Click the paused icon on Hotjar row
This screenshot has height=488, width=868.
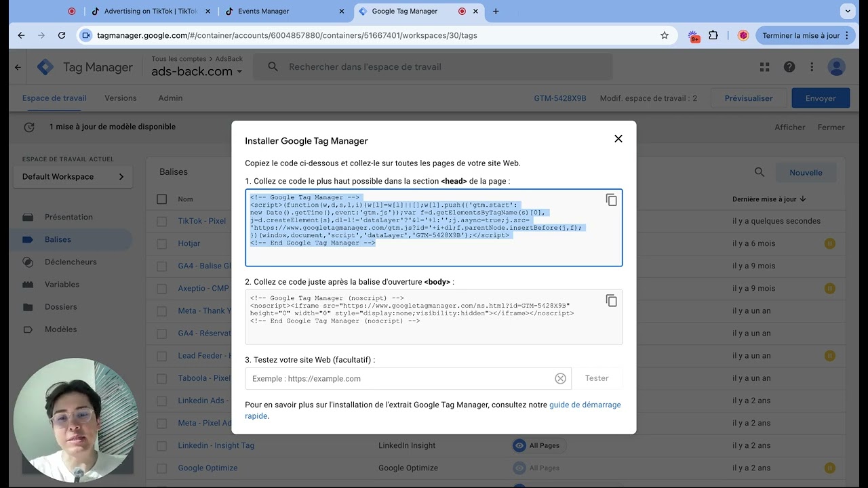[x=829, y=243]
